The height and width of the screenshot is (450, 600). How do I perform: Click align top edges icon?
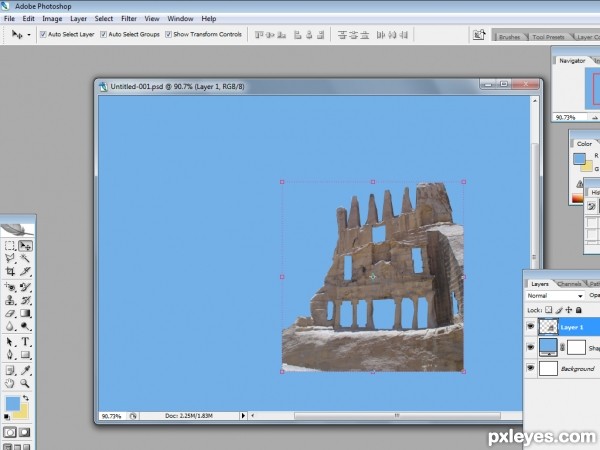coord(259,35)
